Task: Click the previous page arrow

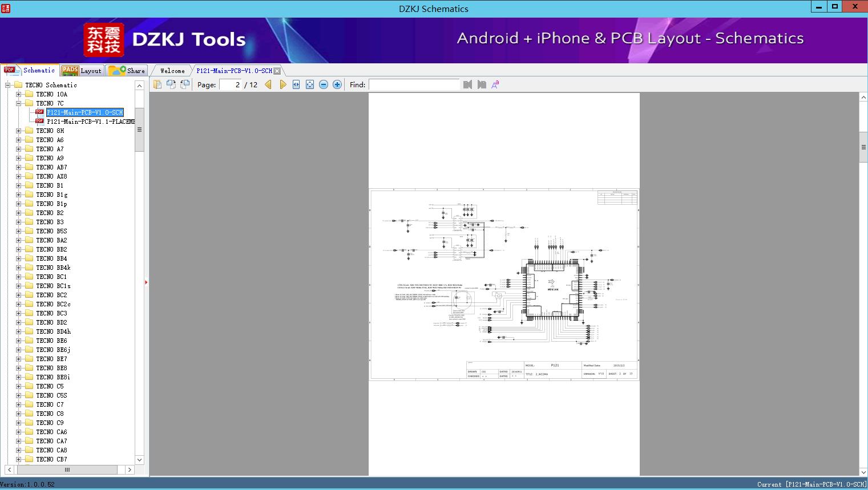Action: pyautogui.click(x=268, y=84)
